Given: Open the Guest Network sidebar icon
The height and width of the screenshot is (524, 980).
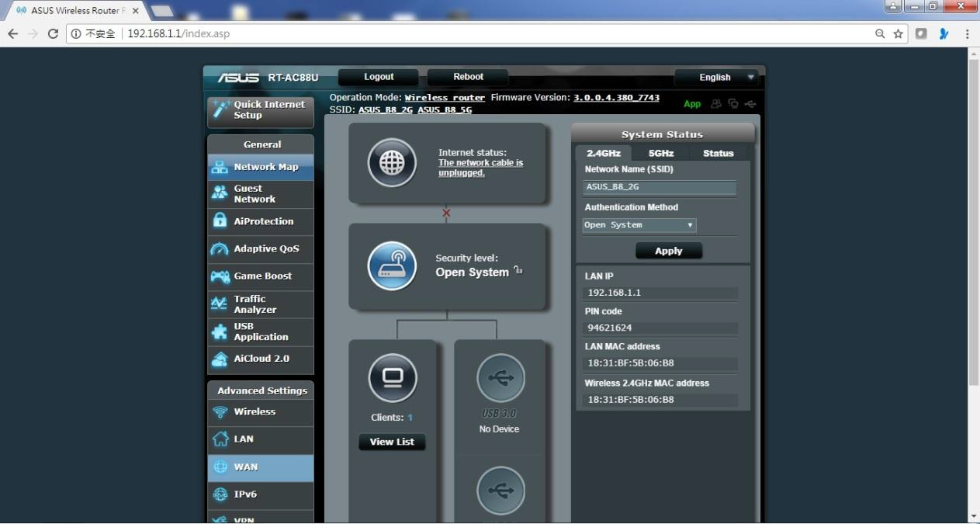Looking at the screenshot, I should click(x=220, y=193).
